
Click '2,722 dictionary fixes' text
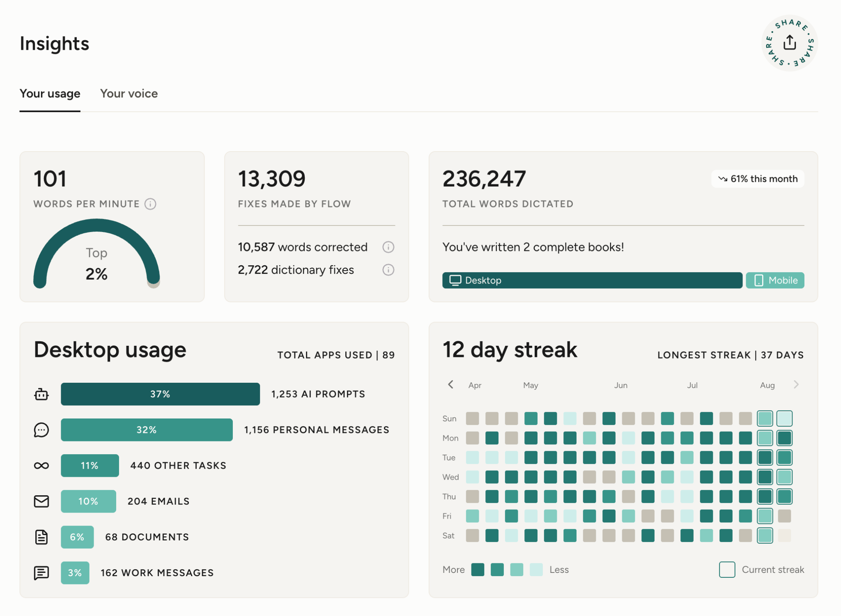pyautogui.click(x=296, y=270)
